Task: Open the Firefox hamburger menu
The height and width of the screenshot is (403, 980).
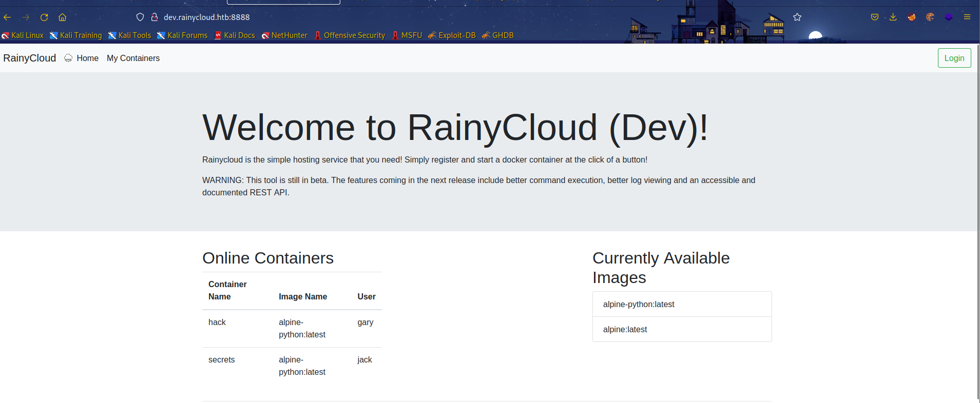Action: point(967,17)
